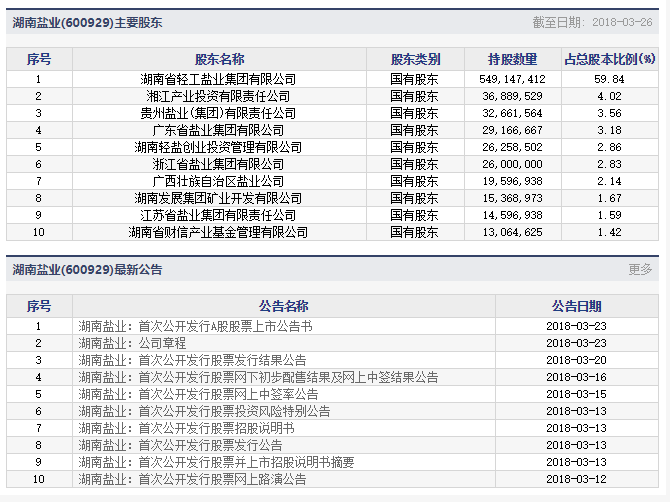Click 国有股东 in the 湖南省轻工盐业集团 row
Viewport: 670px width, 502px height.
pos(414,79)
